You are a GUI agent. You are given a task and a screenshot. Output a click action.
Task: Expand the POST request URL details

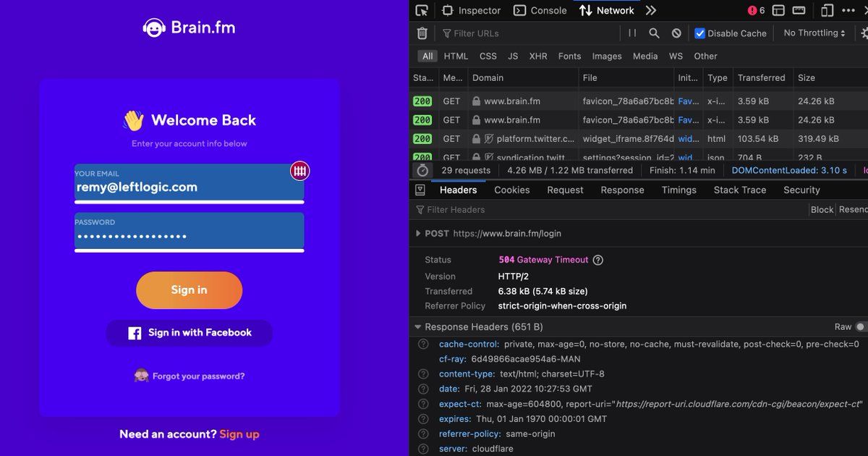pos(418,234)
